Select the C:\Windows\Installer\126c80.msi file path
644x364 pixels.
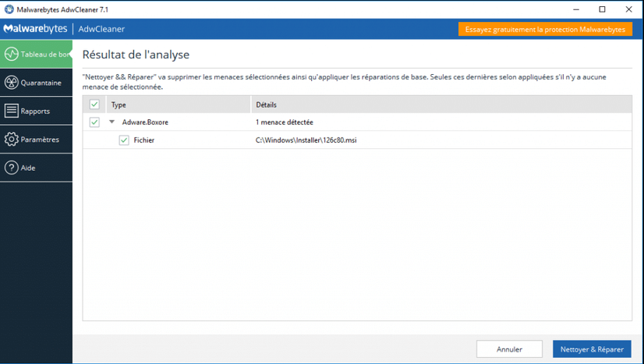click(x=306, y=140)
